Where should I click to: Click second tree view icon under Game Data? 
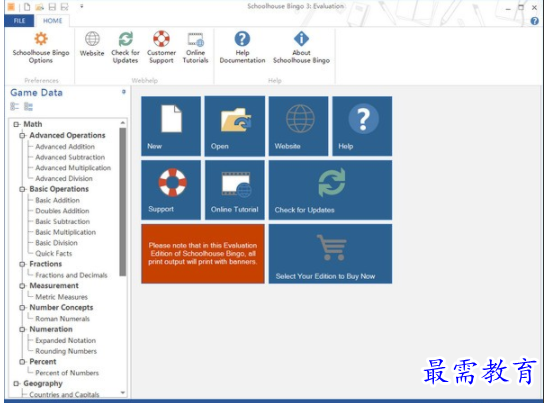28,106
